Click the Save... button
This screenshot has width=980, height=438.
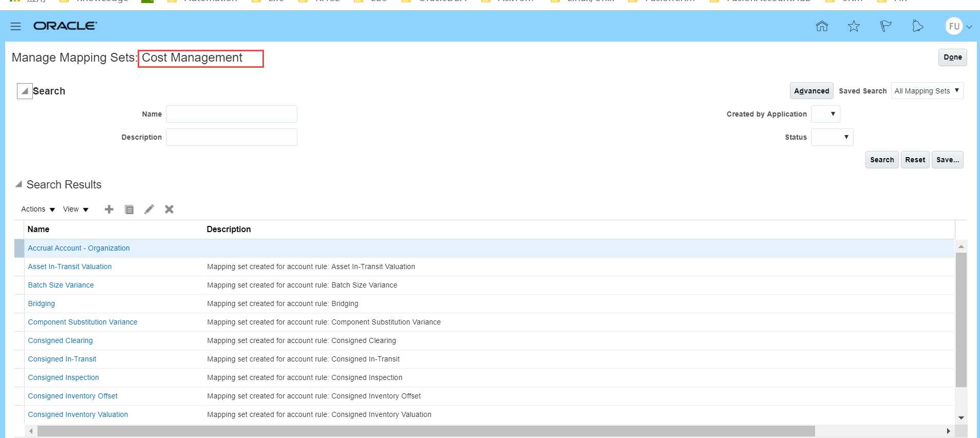pos(948,160)
